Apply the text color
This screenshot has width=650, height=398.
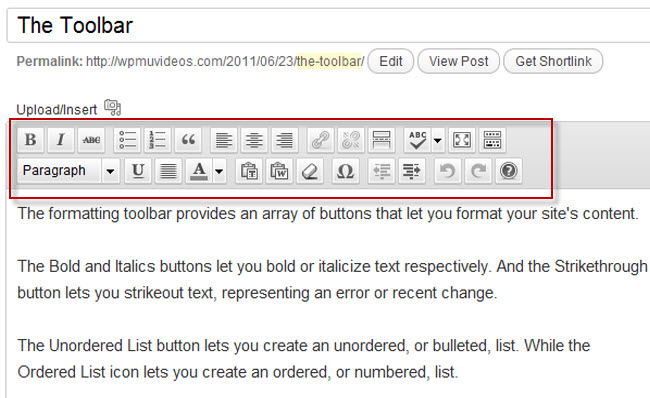click(199, 171)
